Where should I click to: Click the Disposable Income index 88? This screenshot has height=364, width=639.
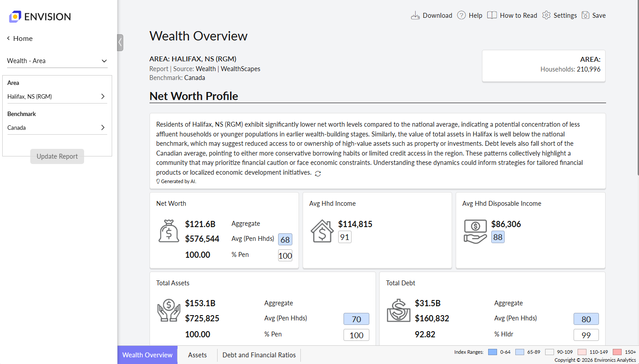(x=498, y=237)
